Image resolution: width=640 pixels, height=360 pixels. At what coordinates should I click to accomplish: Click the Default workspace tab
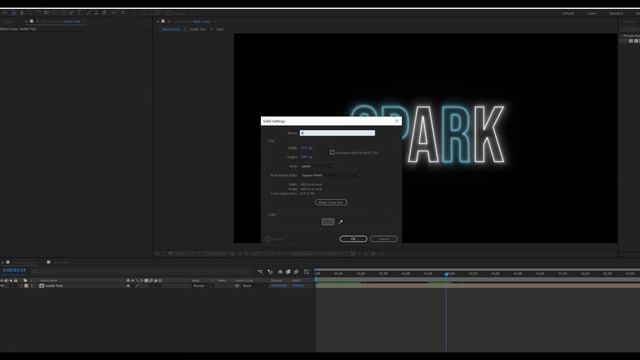coord(568,13)
